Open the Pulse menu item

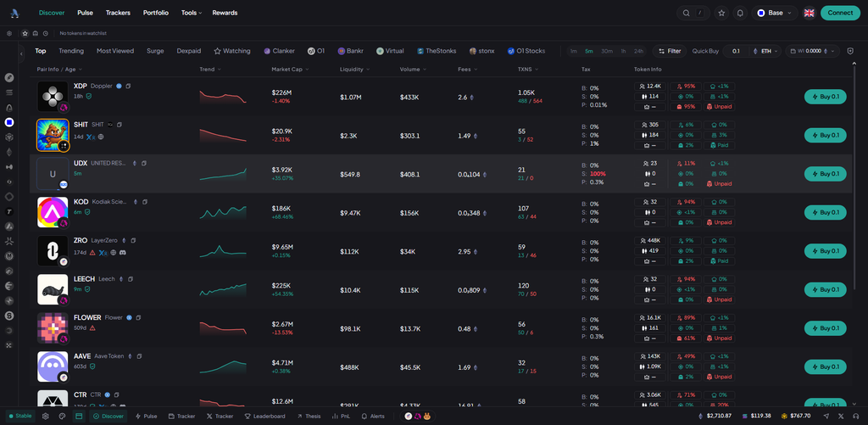[x=86, y=13]
